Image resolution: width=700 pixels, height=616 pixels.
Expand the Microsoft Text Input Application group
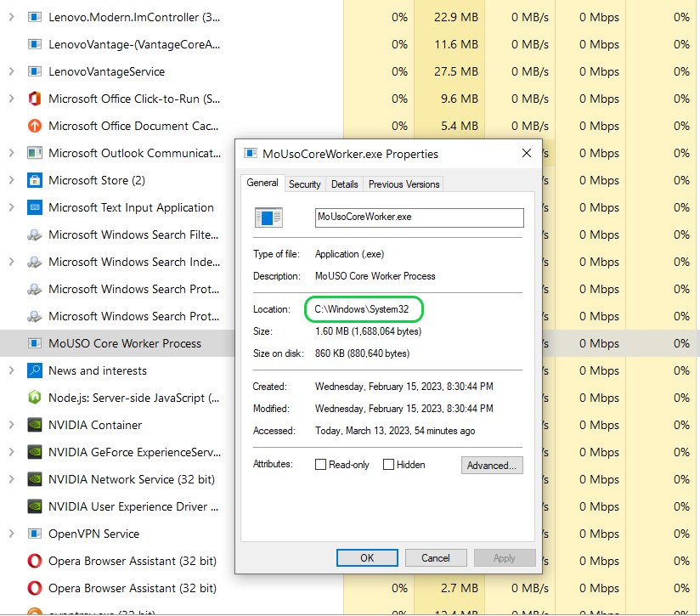click(12, 207)
